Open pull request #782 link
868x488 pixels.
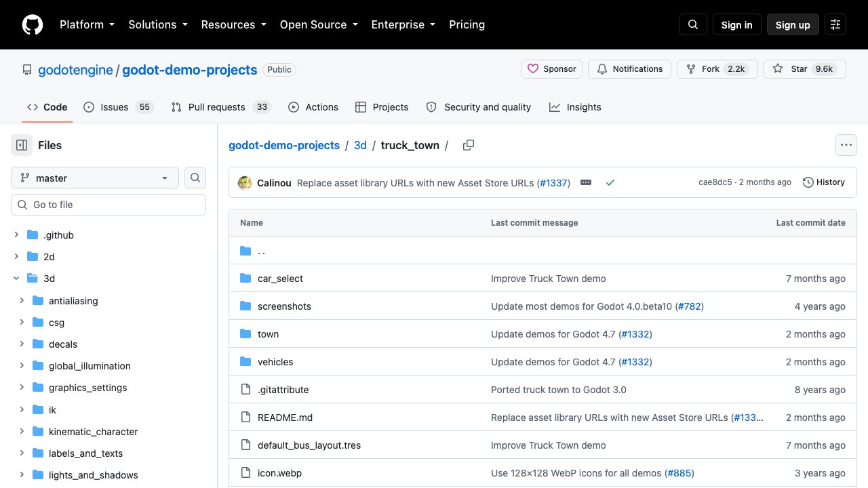689,306
